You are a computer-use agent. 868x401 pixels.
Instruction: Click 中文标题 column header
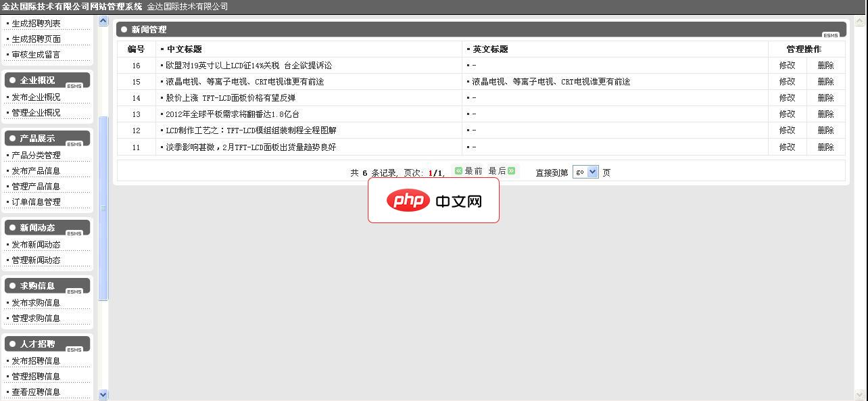(184, 49)
